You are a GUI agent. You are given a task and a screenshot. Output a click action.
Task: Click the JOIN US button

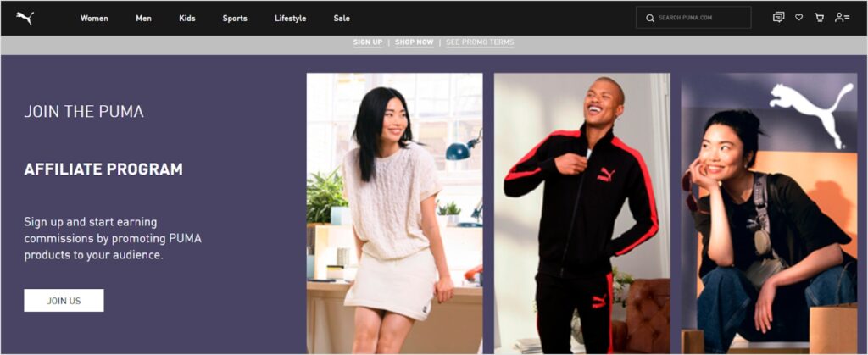64,300
